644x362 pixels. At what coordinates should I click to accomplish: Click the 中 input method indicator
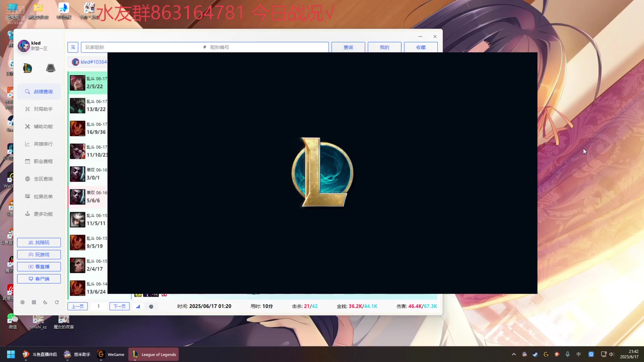click(579, 354)
